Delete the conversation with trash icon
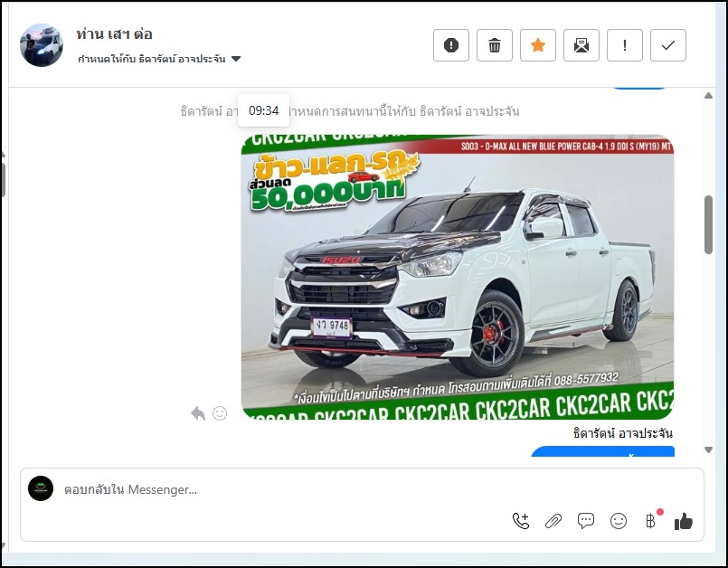The height and width of the screenshot is (568, 728). pyautogui.click(x=495, y=45)
